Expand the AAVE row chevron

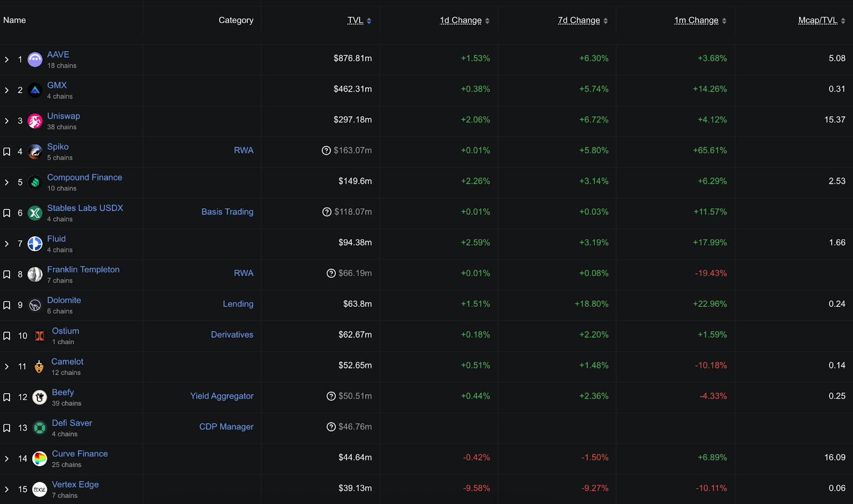pyautogui.click(x=7, y=60)
